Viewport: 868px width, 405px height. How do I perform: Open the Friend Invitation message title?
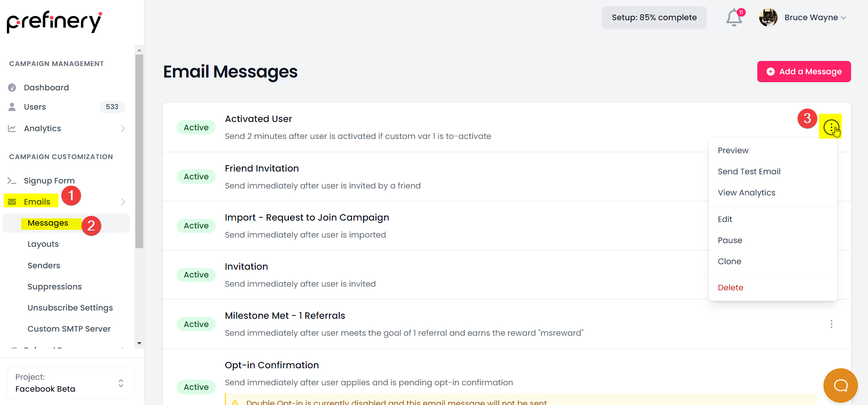tap(262, 168)
